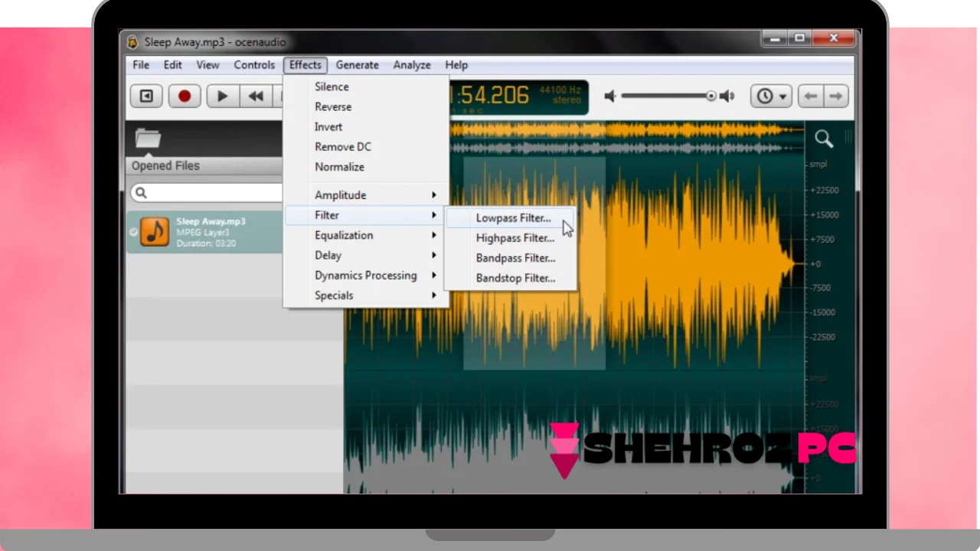Screen dimensions: 980x551
Task: Expand the Delay submenu
Action: [x=366, y=255]
